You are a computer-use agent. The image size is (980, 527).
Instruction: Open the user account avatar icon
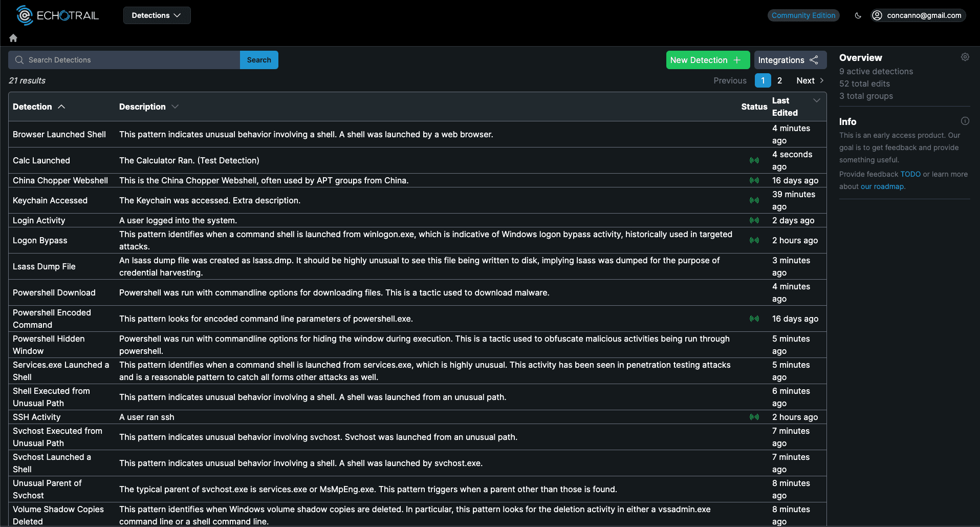point(877,15)
